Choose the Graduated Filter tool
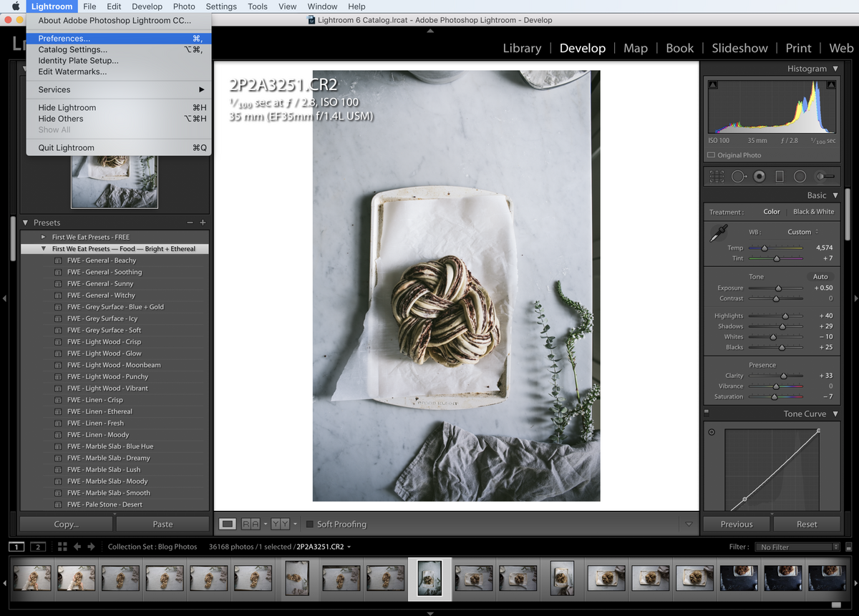This screenshot has width=859, height=616. pos(780,176)
